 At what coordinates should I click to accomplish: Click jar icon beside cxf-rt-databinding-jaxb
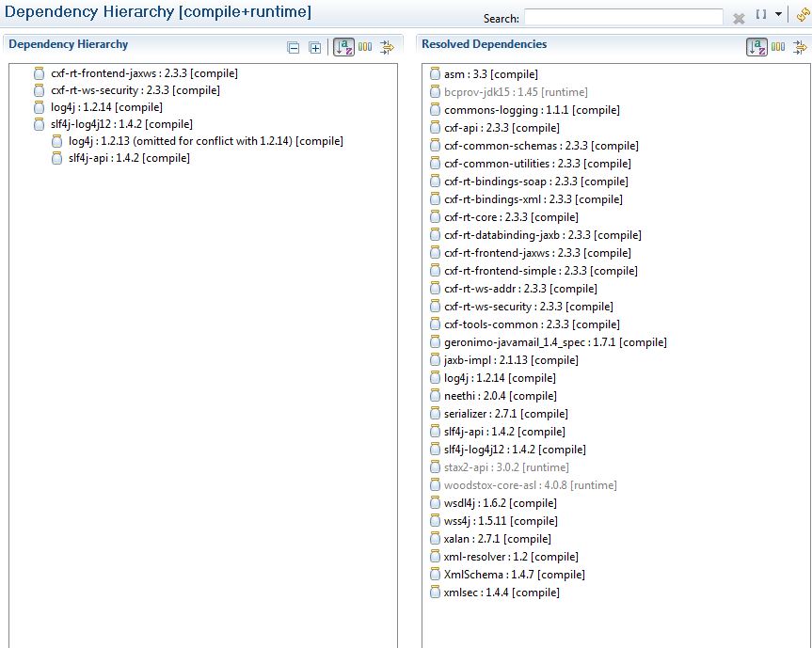[x=435, y=235]
